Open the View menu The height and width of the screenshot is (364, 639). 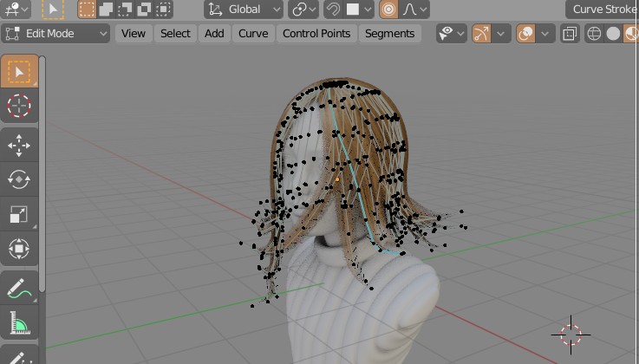(x=134, y=34)
